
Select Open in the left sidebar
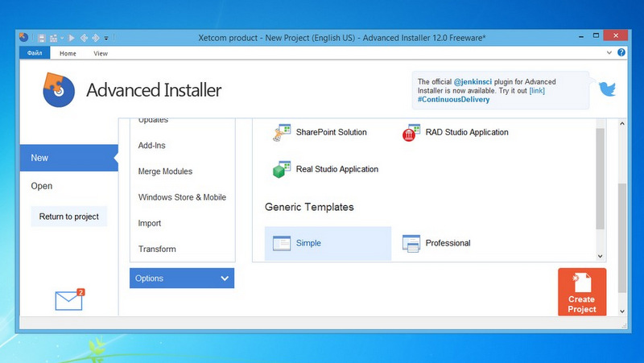click(42, 186)
